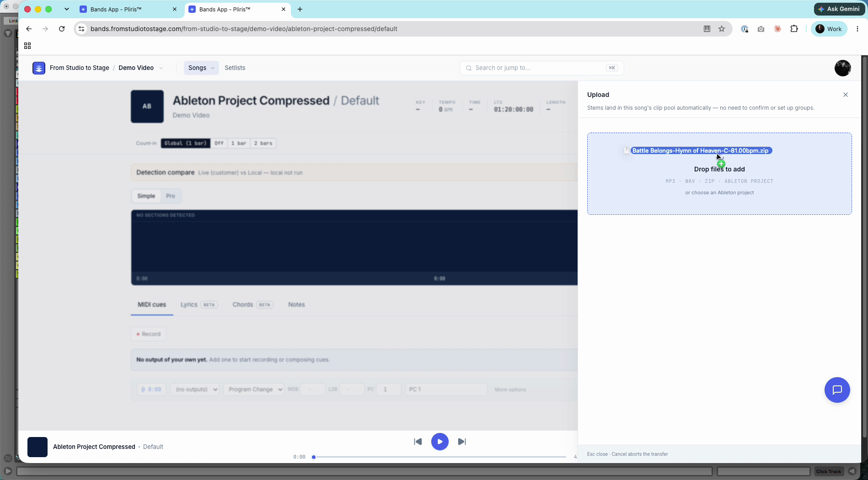Switch to the Notes tab
This screenshot has height=480, width=868.
coord(296,305)
